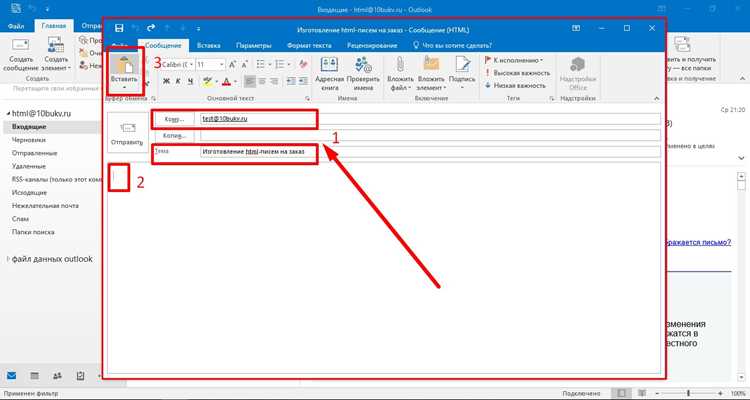Click the 'Что вы хотите сделать?' search box
750x400 pixels.
pyautogui.click(x=452, y=45)
